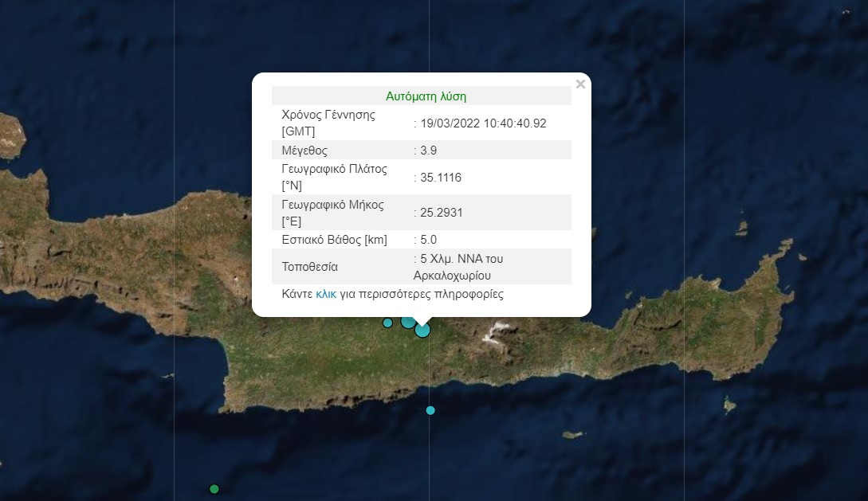
Task: Click the 'Μέγεθος' row label
Action: 304,151
